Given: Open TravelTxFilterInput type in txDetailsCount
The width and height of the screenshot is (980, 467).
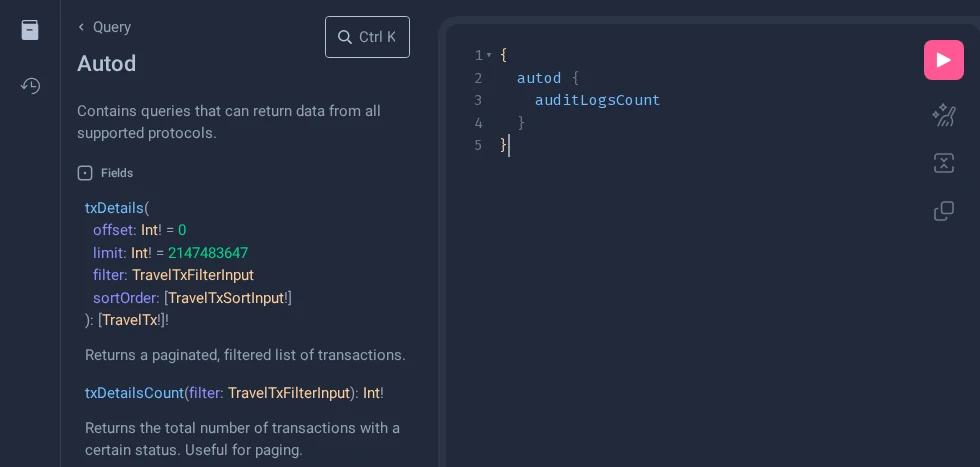Looking at the screenshot, I should pyautogui.click(x=289, y=393).
